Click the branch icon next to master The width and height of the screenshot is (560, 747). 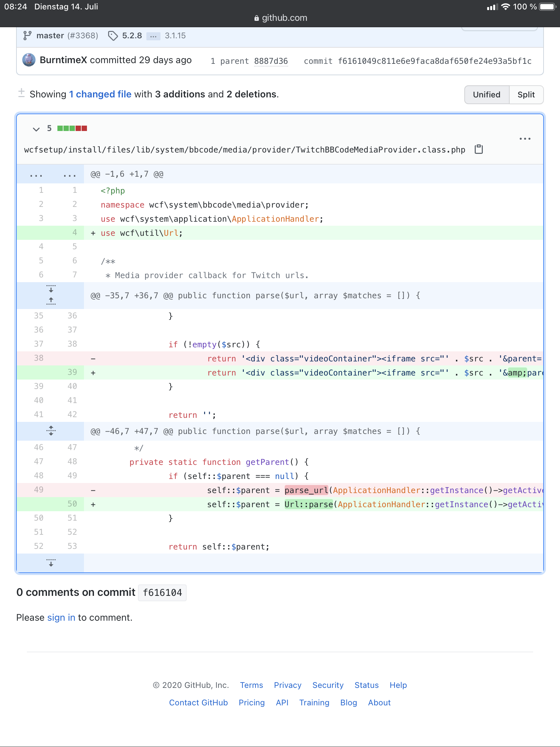click(x=27, y=36)
